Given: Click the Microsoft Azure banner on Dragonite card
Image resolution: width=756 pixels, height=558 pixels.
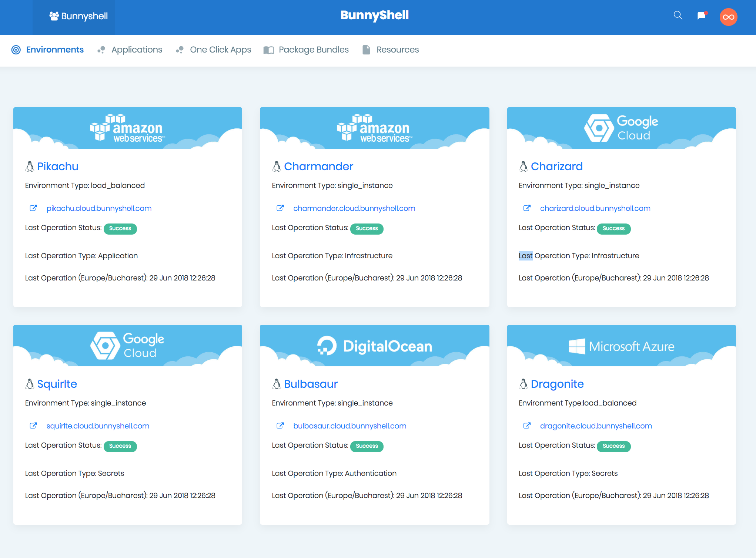Looking at the screenshot, I should tap(621, 346).
